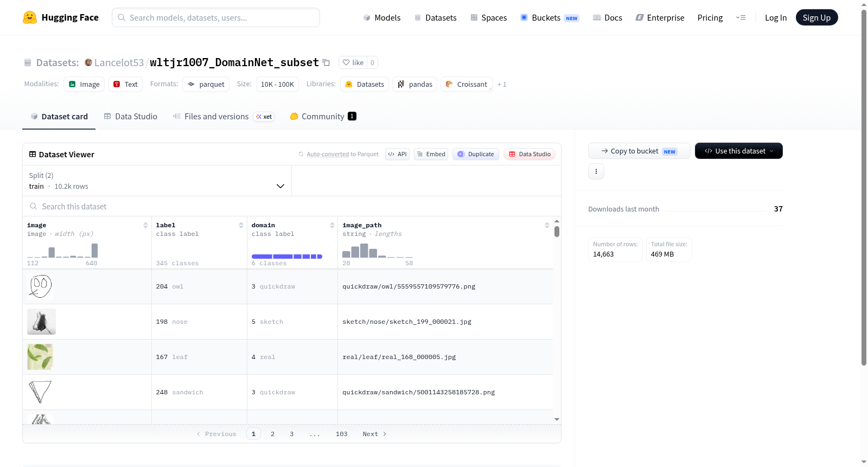Viewport: 868px width, 467px height.
Task: Sort by the label column arrows
Action: pyautogui.click(x=241, y=225)
